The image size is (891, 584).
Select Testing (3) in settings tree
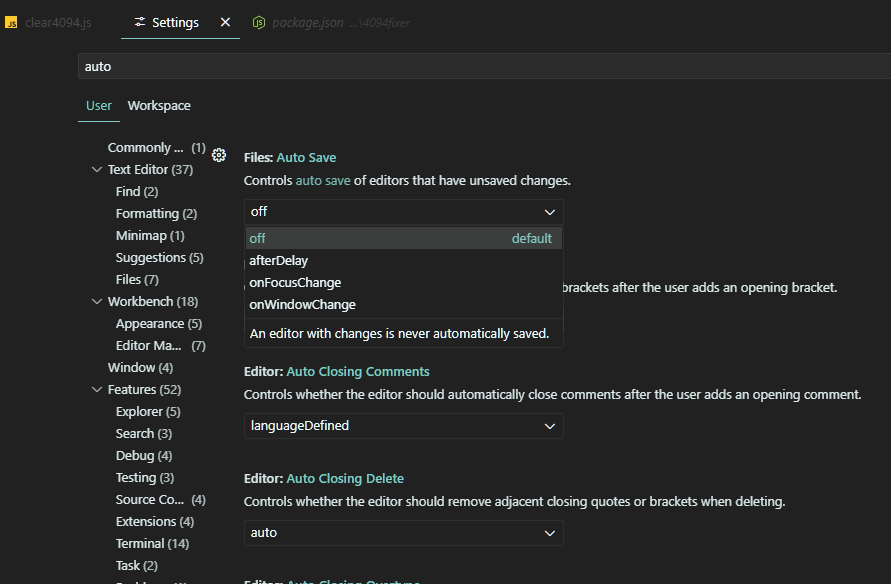tap(145, 478)
